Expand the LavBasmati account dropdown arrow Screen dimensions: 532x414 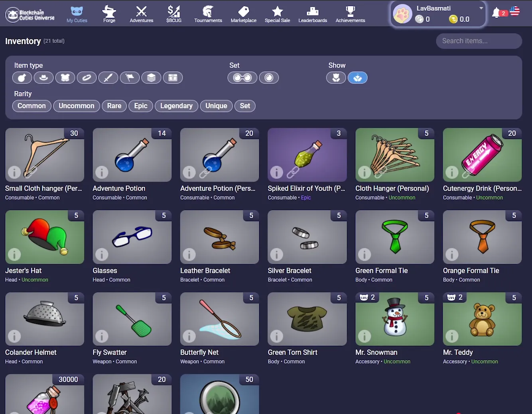481,8
